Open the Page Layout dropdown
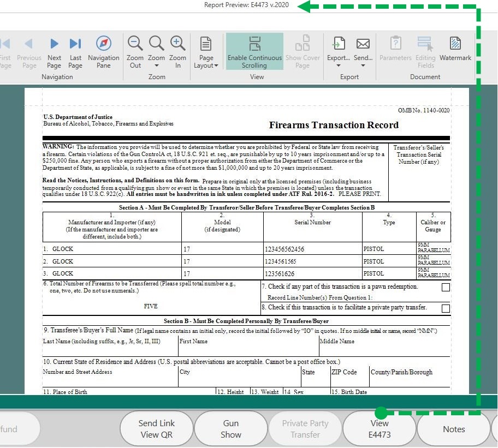 point(206,52)
